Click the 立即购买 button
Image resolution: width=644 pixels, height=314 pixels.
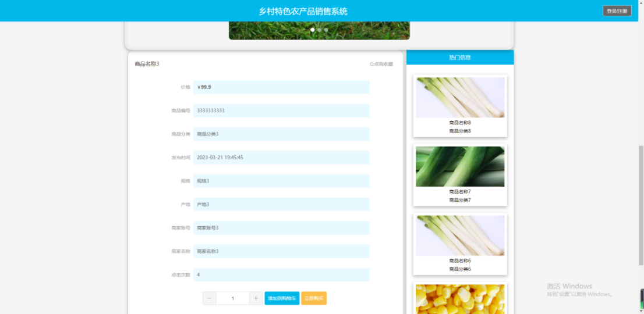click(x=314, y=298)
